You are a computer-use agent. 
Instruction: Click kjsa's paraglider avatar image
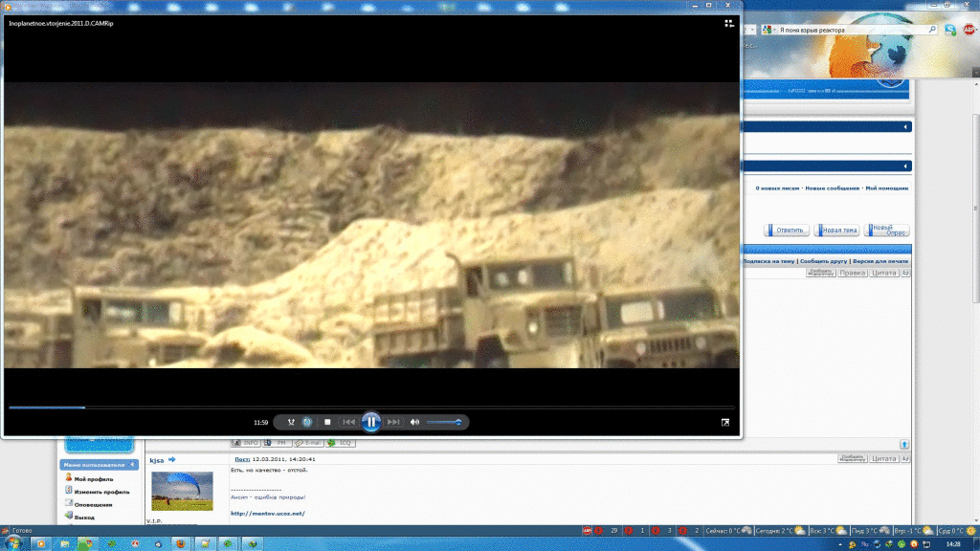click(x=182, y=491)
